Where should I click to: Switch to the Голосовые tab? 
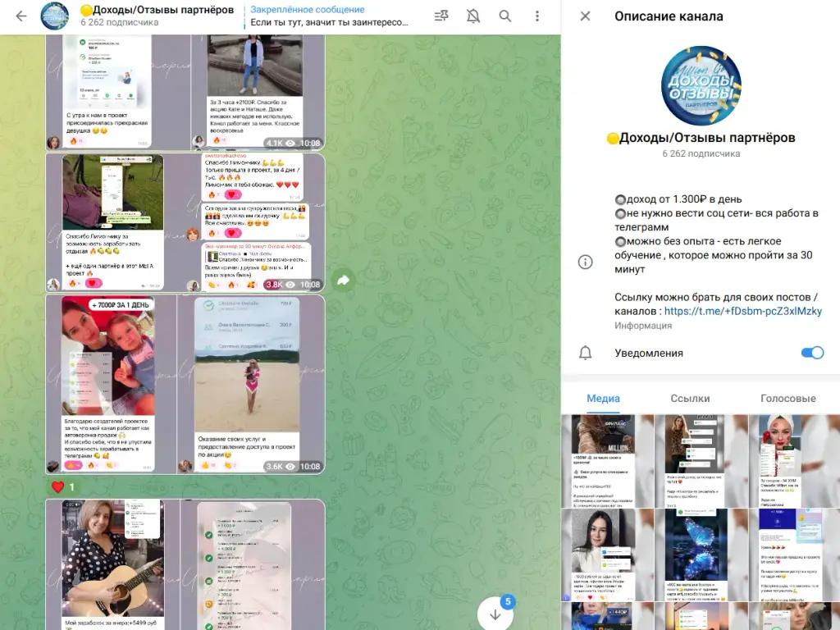point(788,399)
